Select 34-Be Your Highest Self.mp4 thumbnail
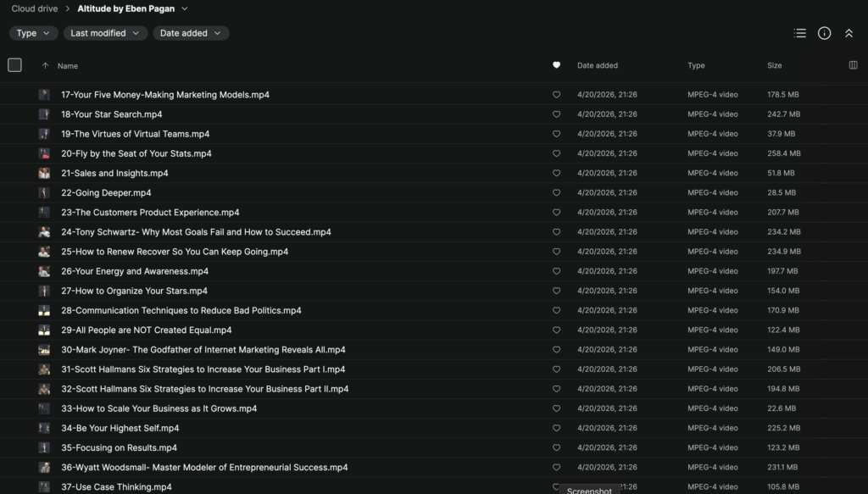The height and width of the screenshot is (494, 868). point(44,428)
